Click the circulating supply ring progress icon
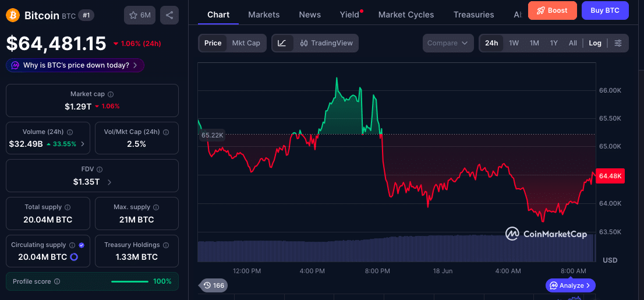Viewport: 644px width, 300px height. 74,257
